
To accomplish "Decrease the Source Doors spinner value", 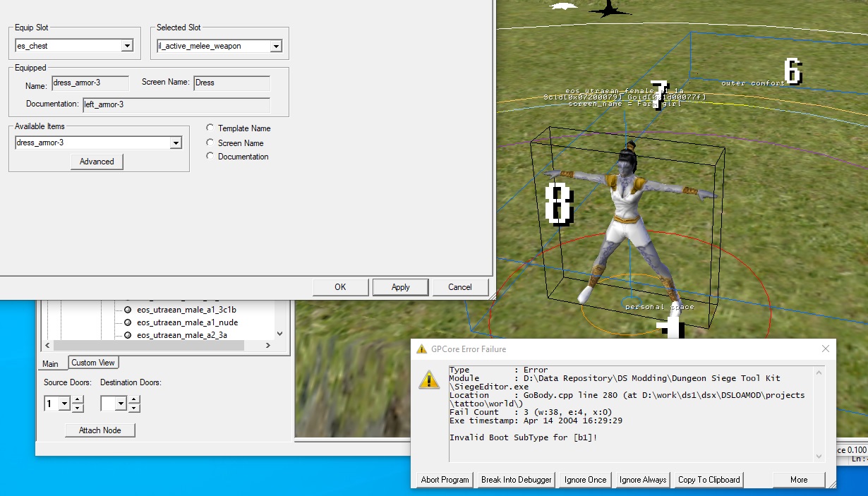I will coord(78,409).
